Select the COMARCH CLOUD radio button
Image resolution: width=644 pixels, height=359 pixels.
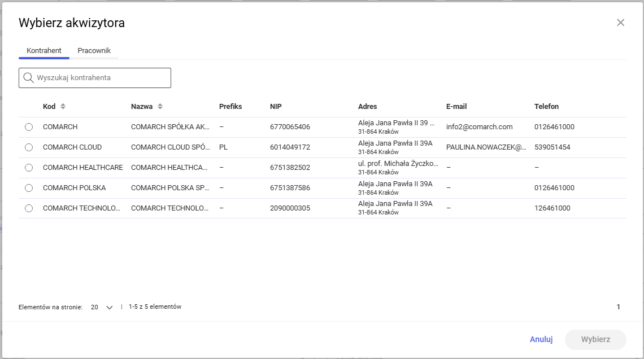coord(29,147)
